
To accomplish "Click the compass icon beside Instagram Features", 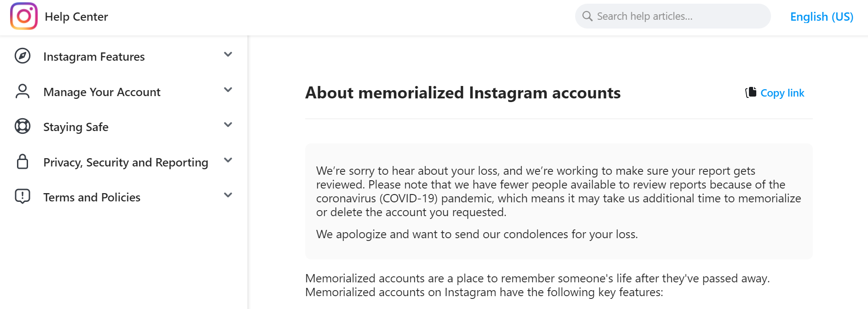I will point(23,56).
